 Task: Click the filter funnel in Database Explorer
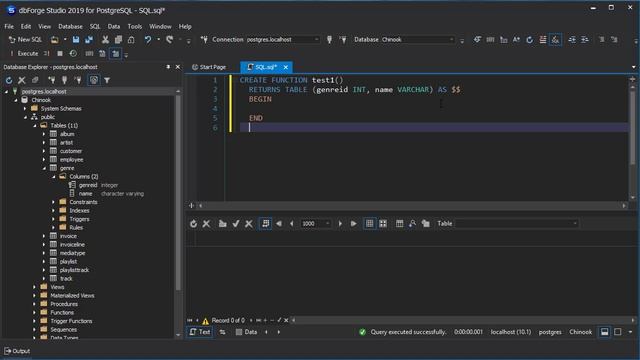click(x=107, y=80)
